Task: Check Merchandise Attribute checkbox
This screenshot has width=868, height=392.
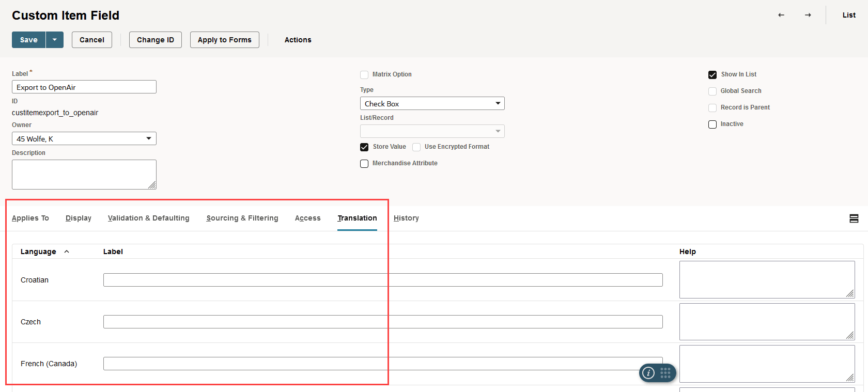Action: point(364,164)
